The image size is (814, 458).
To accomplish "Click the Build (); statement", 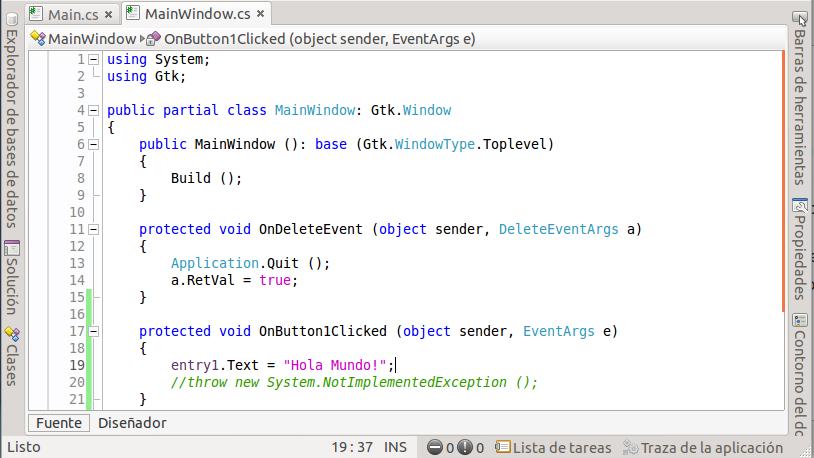I will pos(206,179).
